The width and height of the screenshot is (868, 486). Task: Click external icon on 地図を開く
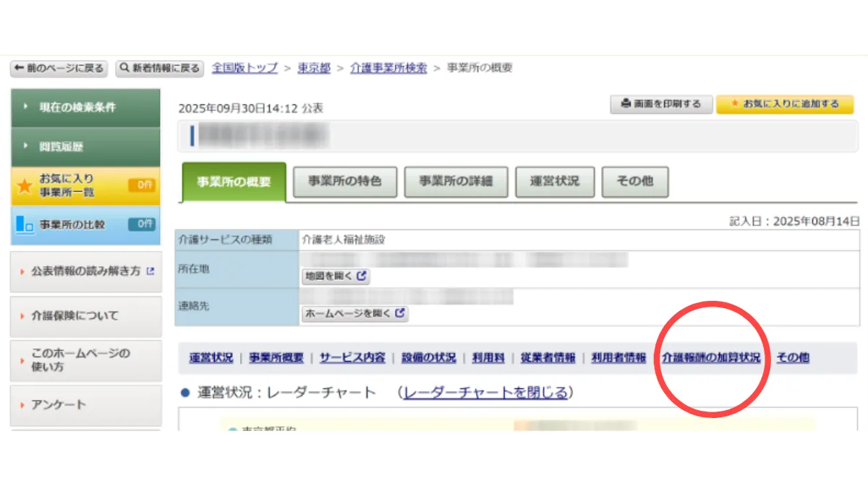(x=362, y=276)
